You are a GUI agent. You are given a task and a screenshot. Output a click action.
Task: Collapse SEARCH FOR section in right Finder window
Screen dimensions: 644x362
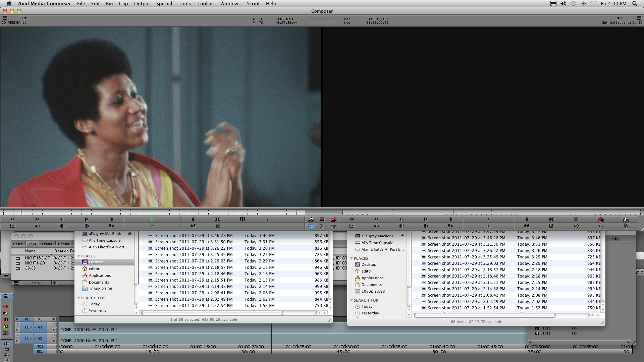(x=352, y=300)
